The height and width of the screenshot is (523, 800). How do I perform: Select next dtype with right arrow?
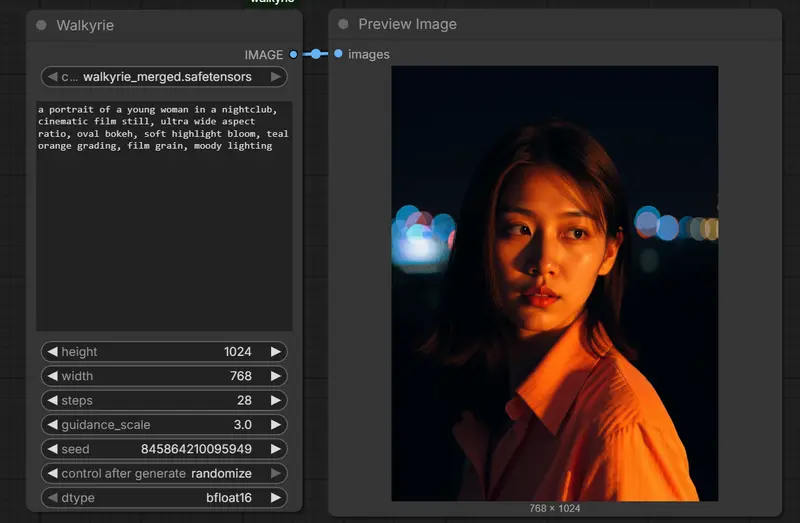[x=276, y=497]
